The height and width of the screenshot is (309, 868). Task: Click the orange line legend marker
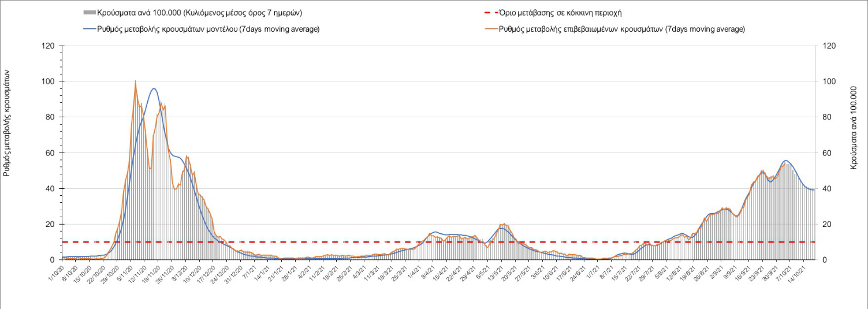point(490,29)
